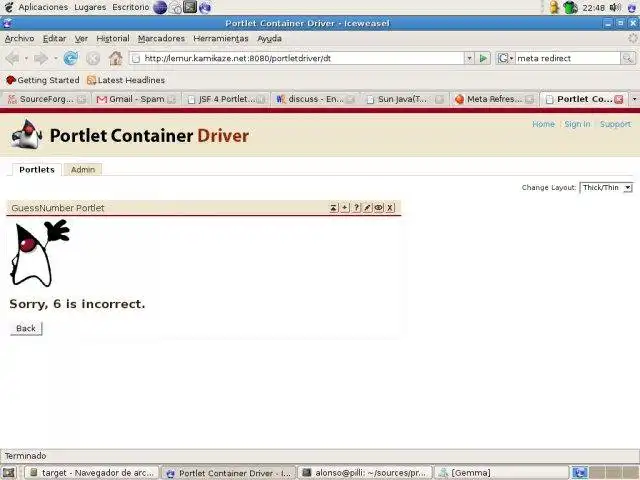Open the Ayuda menu

click(x=269, y=38)
